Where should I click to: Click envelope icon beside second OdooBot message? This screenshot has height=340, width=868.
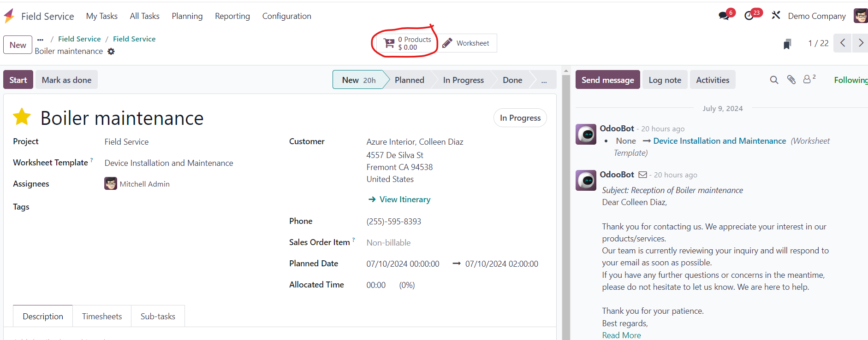tap(642, 175)
